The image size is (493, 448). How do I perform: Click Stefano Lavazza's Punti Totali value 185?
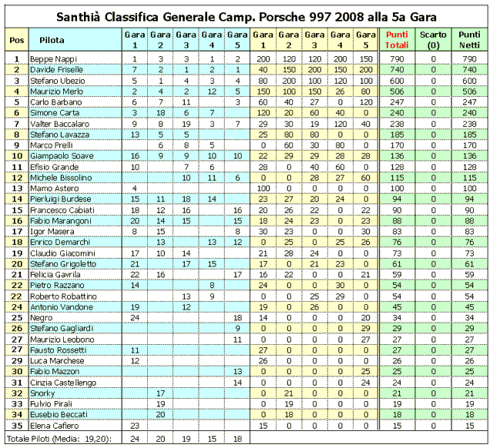tap(397, 135)
